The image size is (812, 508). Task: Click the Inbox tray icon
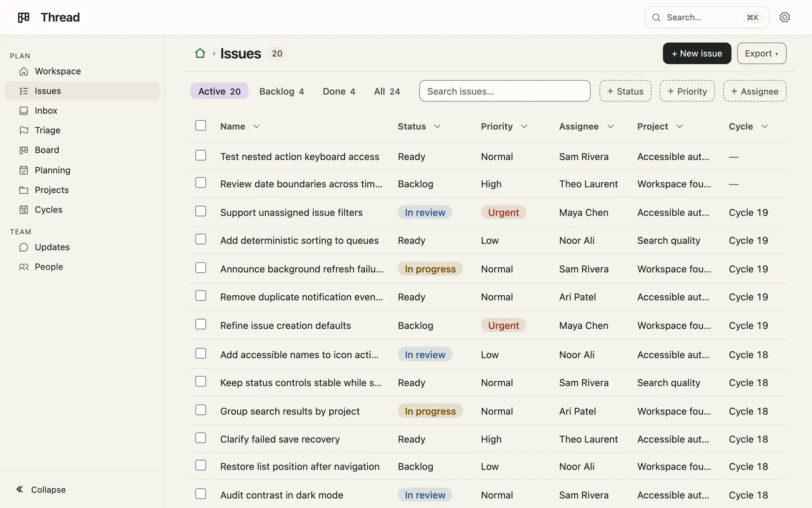24,110
